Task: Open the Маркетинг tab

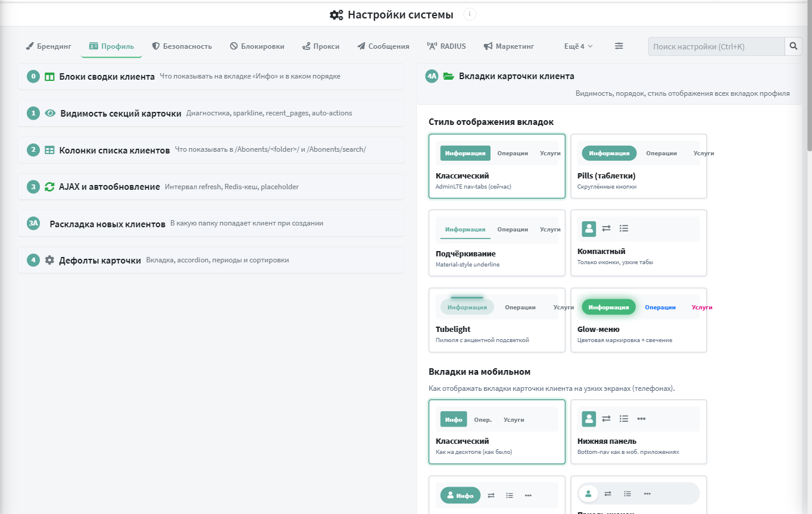Action: [x=509, y=46]
